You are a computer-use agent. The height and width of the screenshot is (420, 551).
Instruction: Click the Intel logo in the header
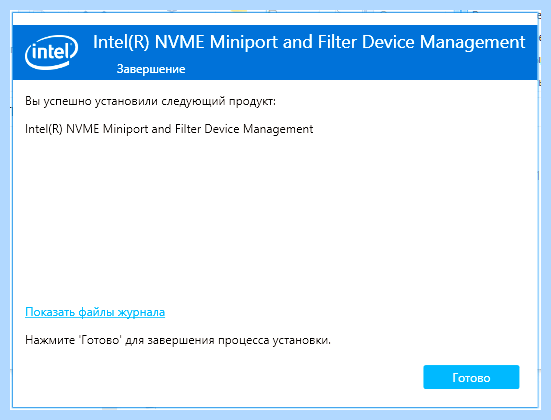pyautogui.click(x=52, y=52)
